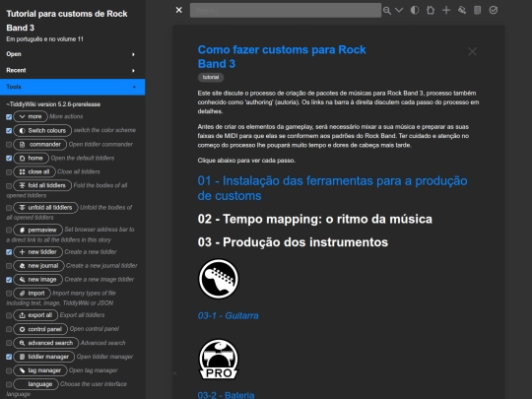Open the 'control panel' button
Image resolution: width=532 pixels, height=399 pixels.
coord(40,329)
